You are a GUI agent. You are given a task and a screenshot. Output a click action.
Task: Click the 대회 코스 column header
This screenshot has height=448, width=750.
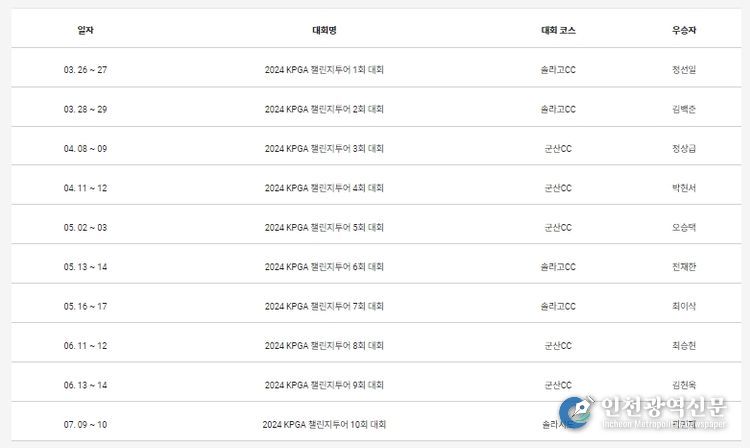pyautogui.click(x=558, y=30)
